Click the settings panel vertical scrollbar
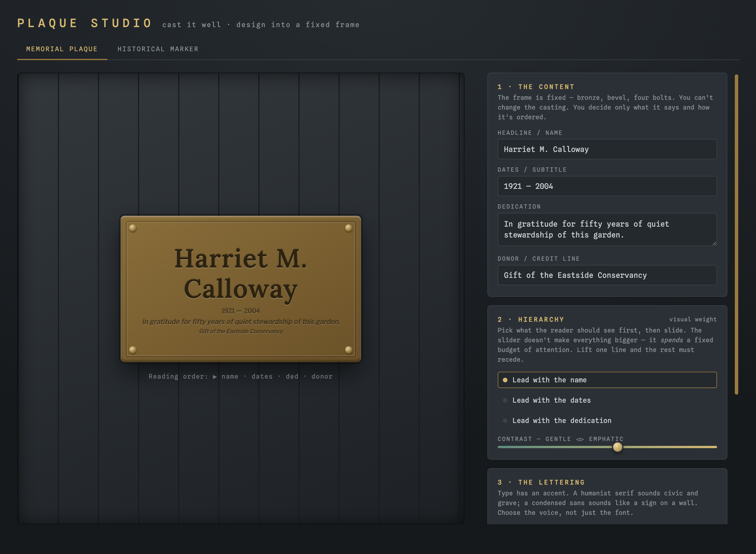Viewport: 756px width, 554px height. pyautogui.click(x=736, y=235)
